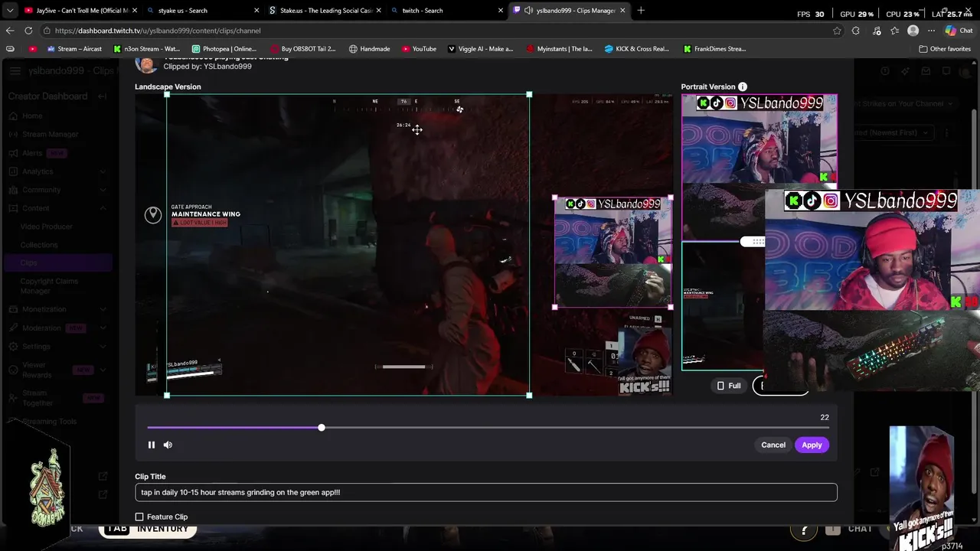Image resolution: width=980 pixels, height=551 pixels.
Task: Open the browser extensions icon
Action: (856, 31)
